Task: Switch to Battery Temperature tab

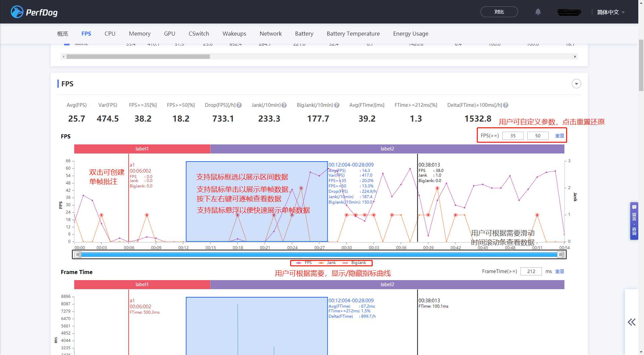Action: coord(353,34)
